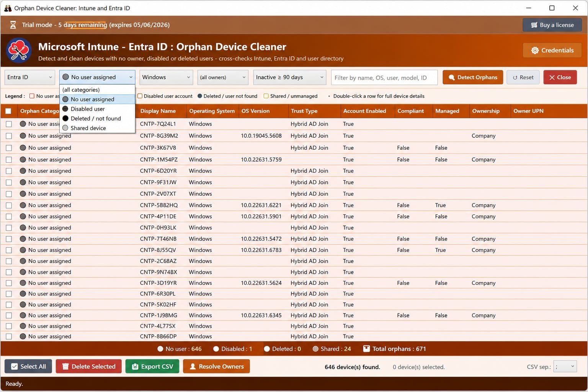This screenshot has height=392, width=588.
Task: Click the Deleted count dot in status bar
Action: (267, 349)
